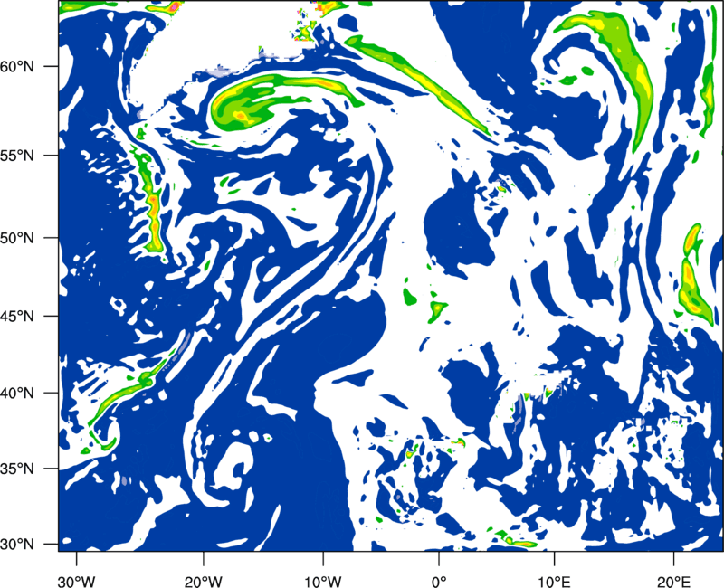Click the 30°W longitude label

pyautogui.click(x=76, y=581)
